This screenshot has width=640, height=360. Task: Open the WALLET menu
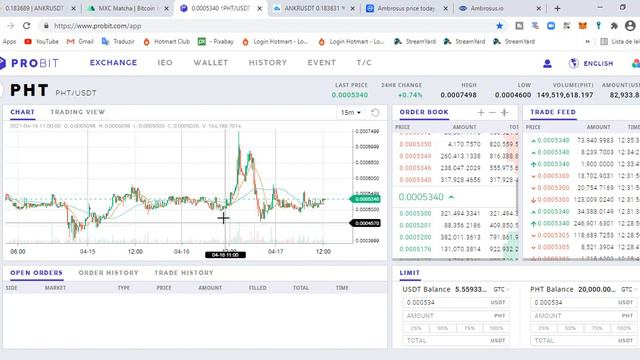[x=211, y=62]
